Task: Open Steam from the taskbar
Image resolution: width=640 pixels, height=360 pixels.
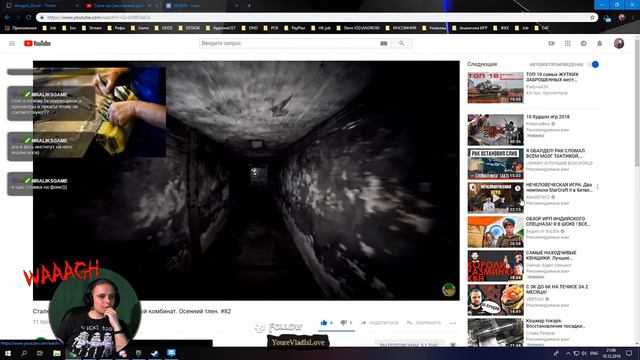Action: click(155, 353)
